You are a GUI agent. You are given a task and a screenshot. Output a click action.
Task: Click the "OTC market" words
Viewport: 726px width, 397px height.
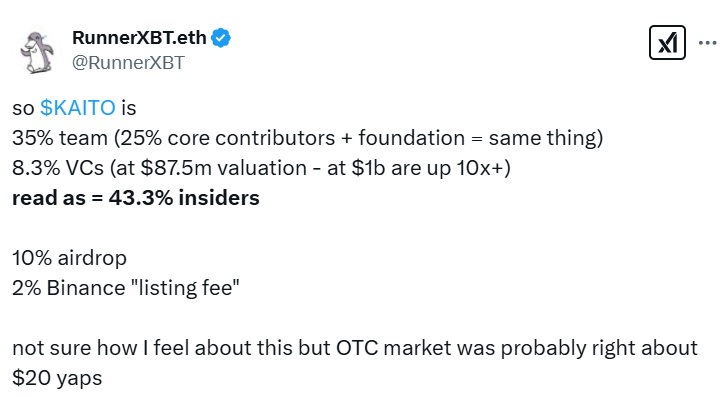click(x=394, y=348)
